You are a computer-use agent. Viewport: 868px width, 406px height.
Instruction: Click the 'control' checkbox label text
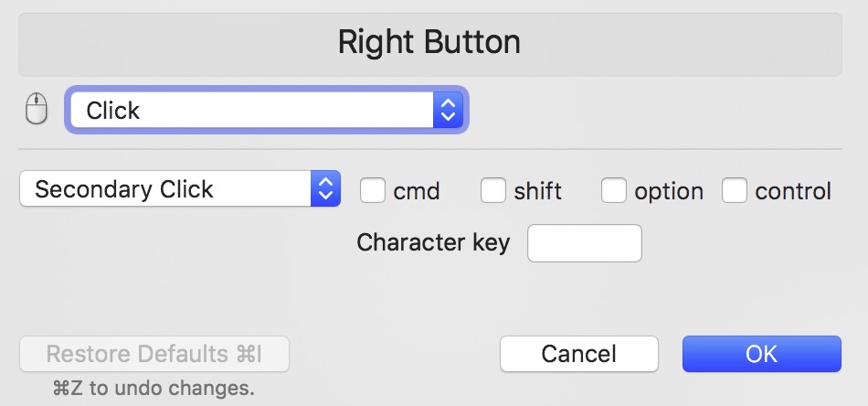793,191
